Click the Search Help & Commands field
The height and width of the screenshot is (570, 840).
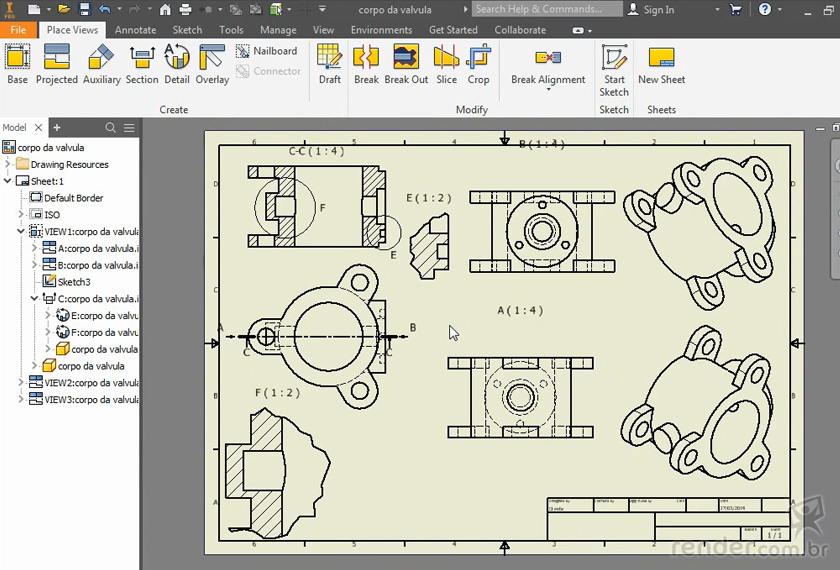click(x=545, y=9)
